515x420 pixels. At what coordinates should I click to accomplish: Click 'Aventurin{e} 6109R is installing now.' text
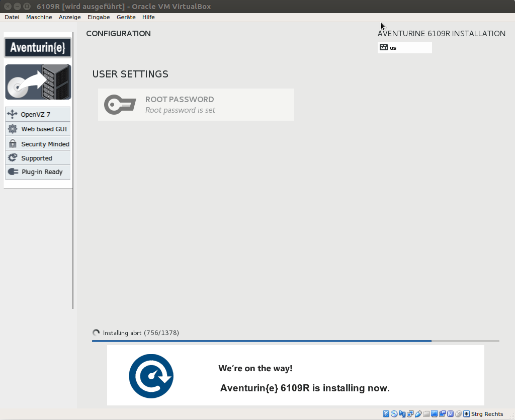point(305,388)
